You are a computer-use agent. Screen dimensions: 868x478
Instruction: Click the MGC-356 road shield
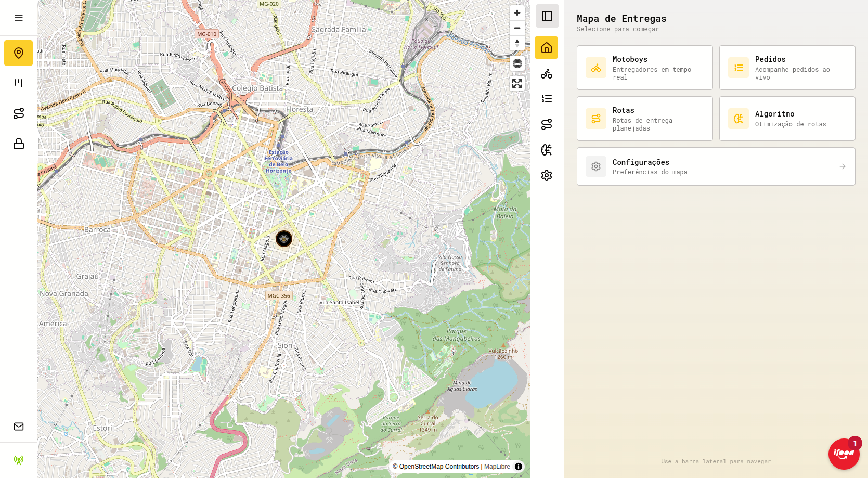coord(279,295)
